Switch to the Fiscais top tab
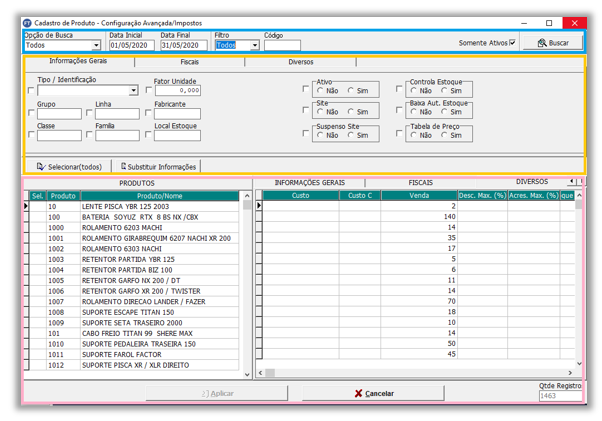Screen dimensions: 602x421 point(190,62)
